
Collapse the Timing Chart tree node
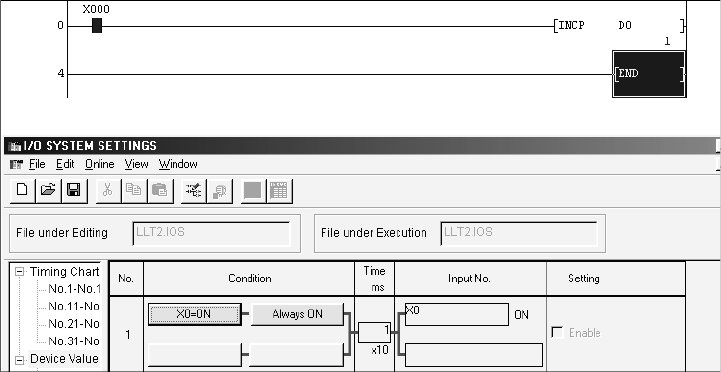(x=19, y=272)
